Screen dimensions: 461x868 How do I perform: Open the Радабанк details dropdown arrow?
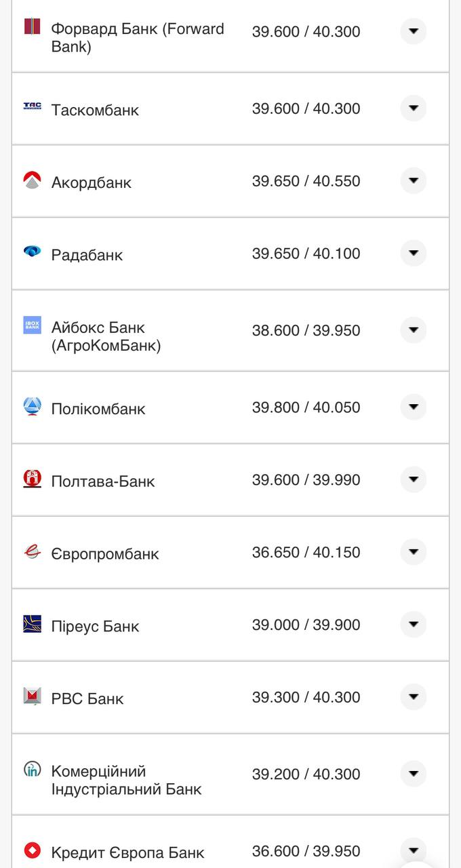coord(413,254)
